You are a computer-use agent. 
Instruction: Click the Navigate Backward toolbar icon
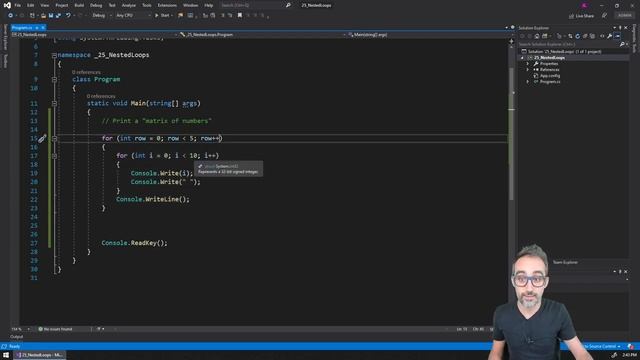click(x=10, y=16)
